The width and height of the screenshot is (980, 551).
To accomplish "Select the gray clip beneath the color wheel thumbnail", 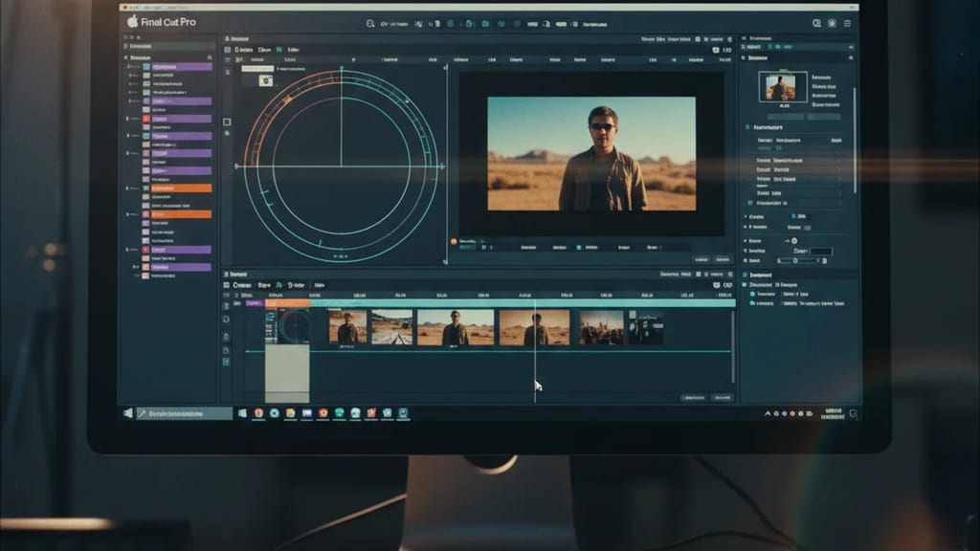I will 287,373.
